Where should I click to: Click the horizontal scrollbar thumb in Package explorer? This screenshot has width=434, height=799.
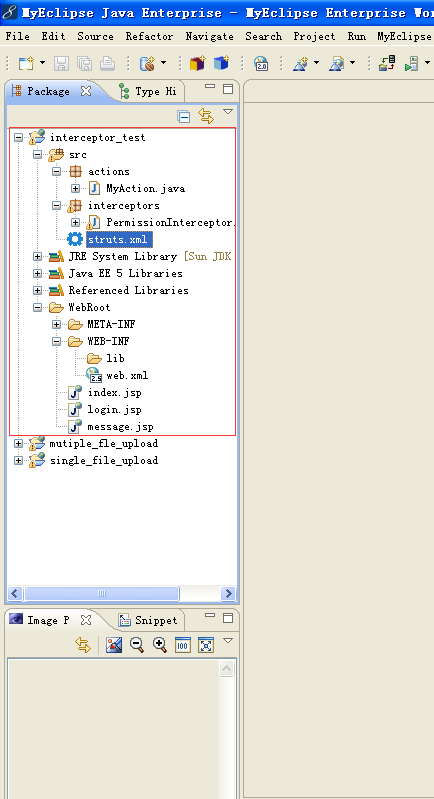click(101, 594)
